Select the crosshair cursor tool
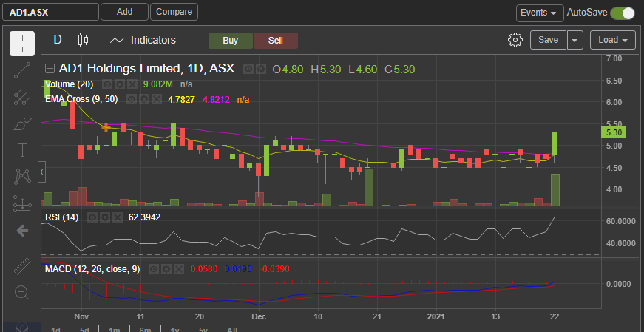 [21, 43]
